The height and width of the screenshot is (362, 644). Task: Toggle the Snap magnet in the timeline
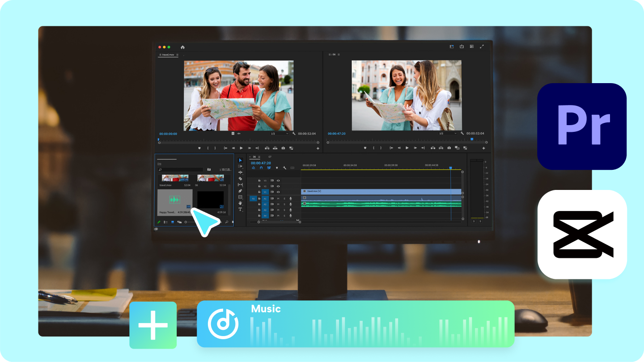pyautogui.click(x=261, y=168)
